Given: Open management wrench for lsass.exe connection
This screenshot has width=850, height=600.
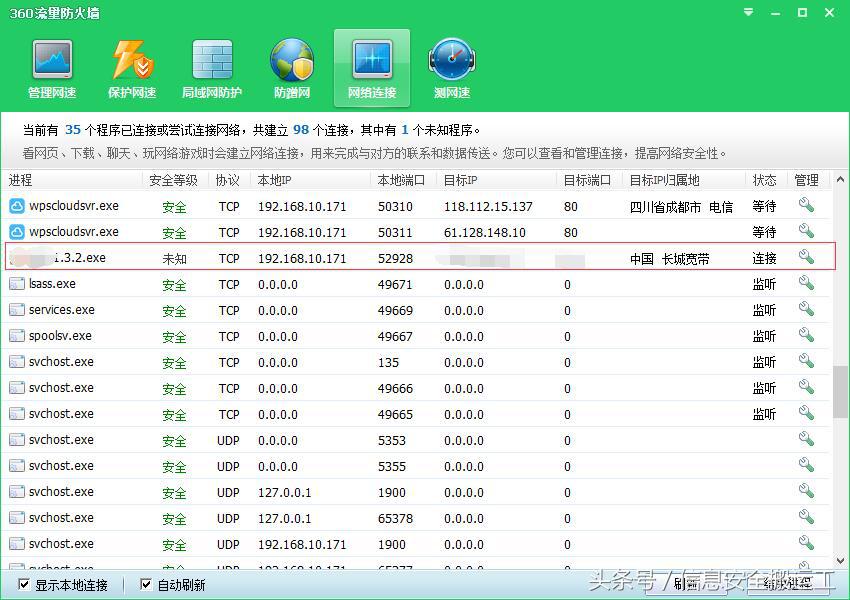Looking at the screenshot, I should click(x=807, y=283).
